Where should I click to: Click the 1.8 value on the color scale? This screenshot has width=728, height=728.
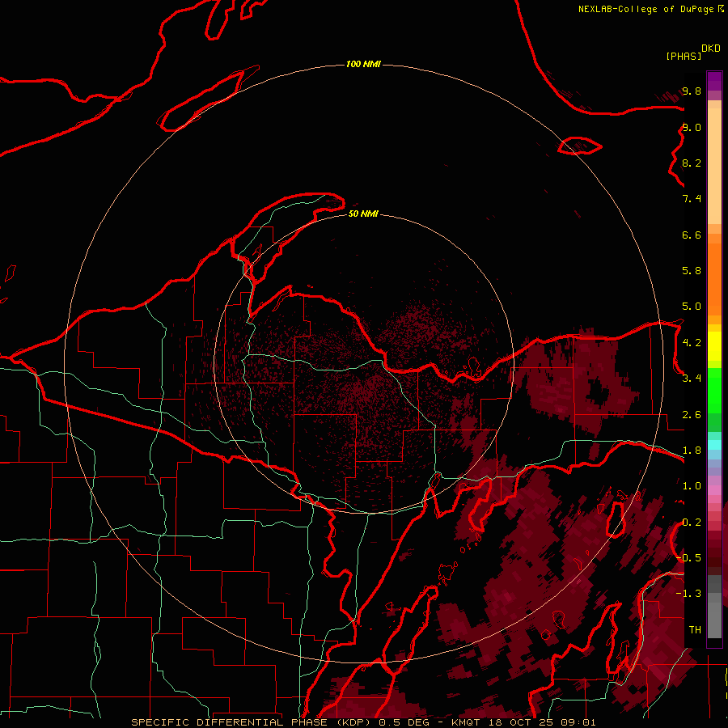tap(692, 450)
